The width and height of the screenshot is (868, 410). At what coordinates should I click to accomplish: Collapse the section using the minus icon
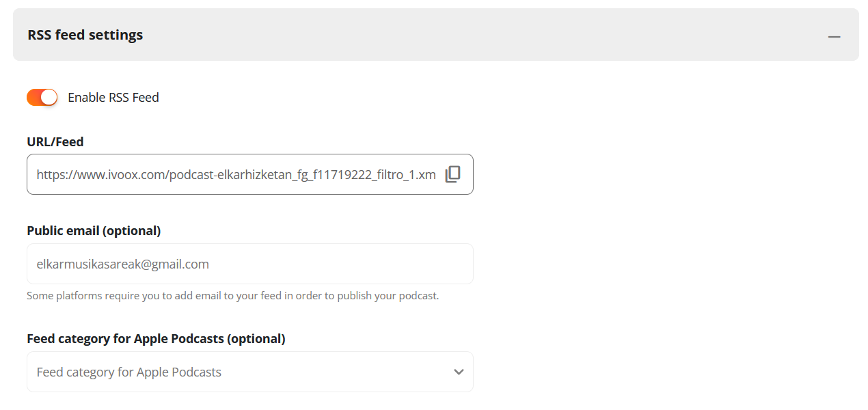coord(834,36)
